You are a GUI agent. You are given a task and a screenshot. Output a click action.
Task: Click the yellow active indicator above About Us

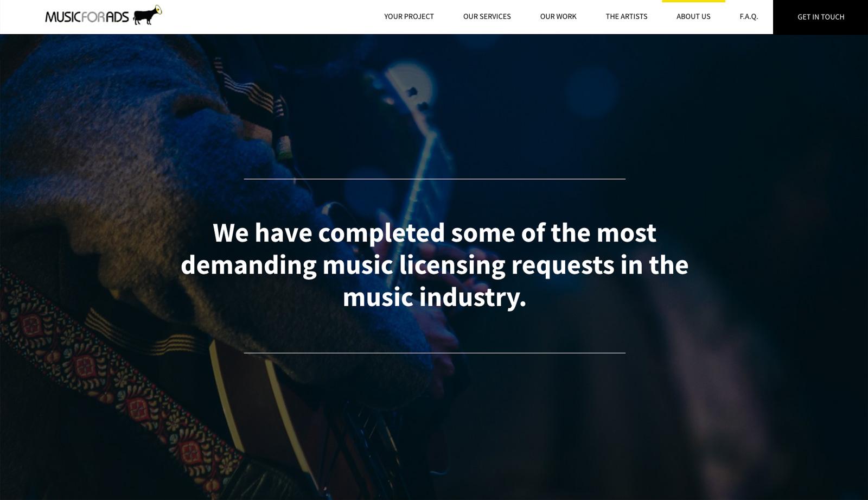(x=693, y=1)
